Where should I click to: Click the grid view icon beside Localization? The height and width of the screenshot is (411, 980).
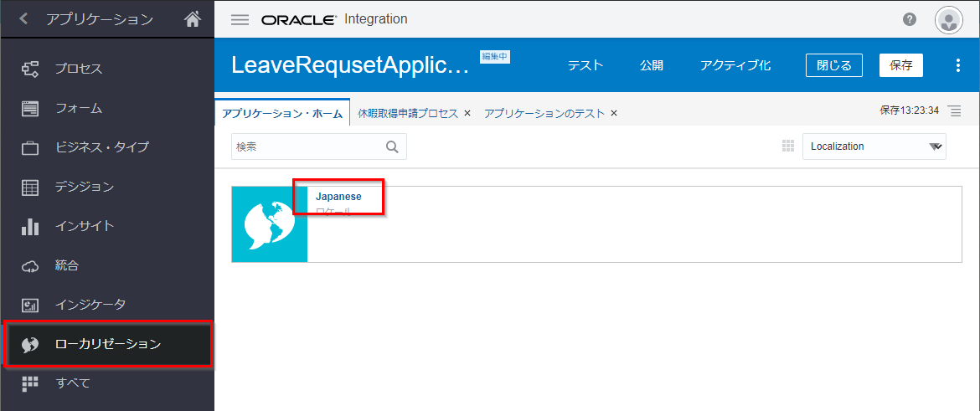pos(787,146)
